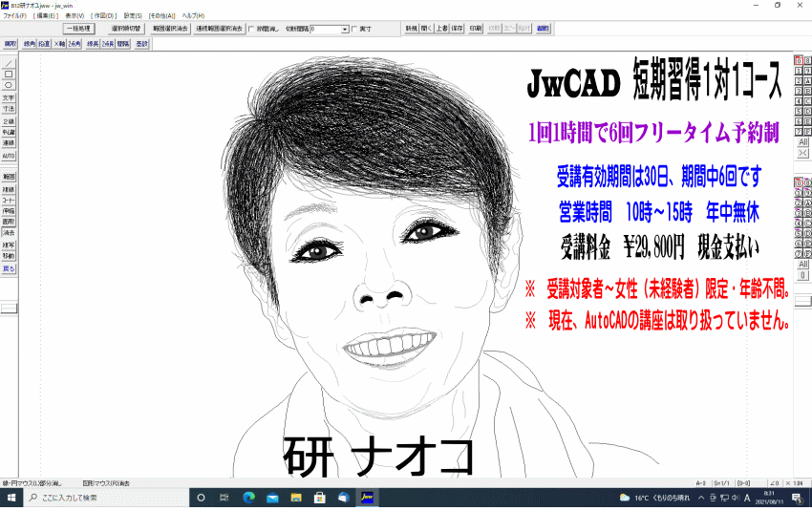Activate the AUTO mode tool
This screenshot has height=511, width=812.
click(x=9, y=156)
